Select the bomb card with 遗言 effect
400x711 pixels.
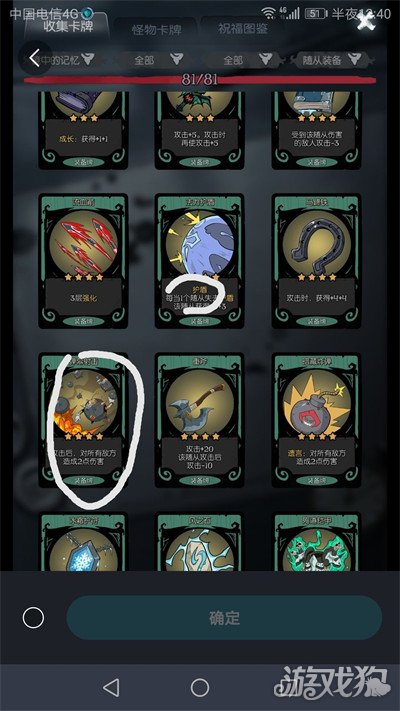coord(316,420)
